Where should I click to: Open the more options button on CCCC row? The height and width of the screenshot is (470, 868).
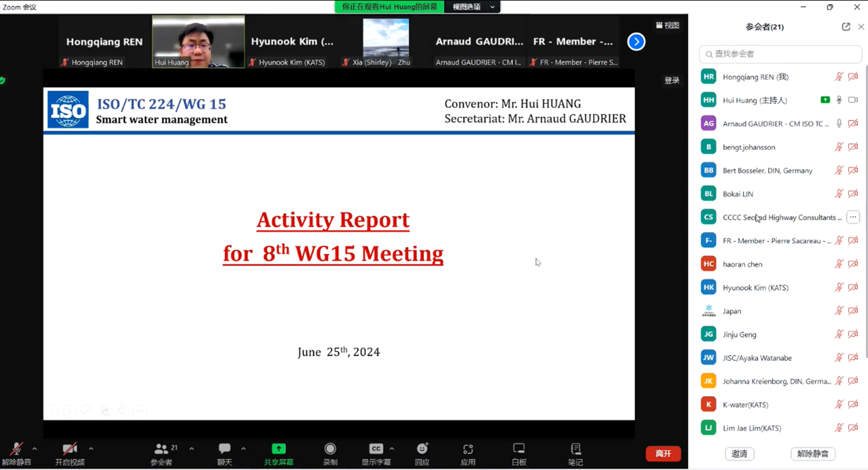coord(853,217)
